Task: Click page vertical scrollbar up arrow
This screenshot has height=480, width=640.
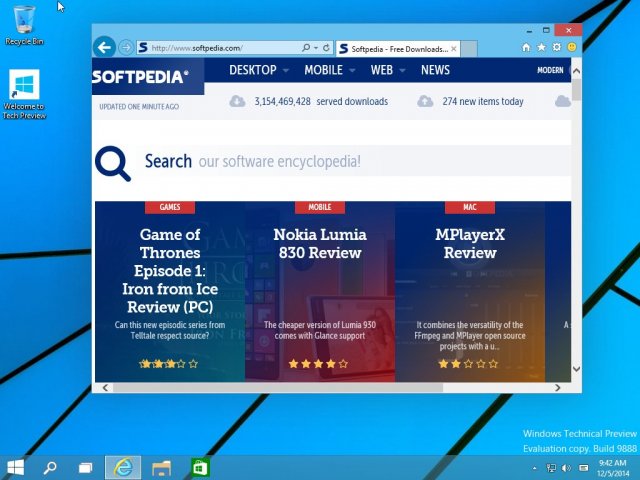Action: click(x=576, y=71)
